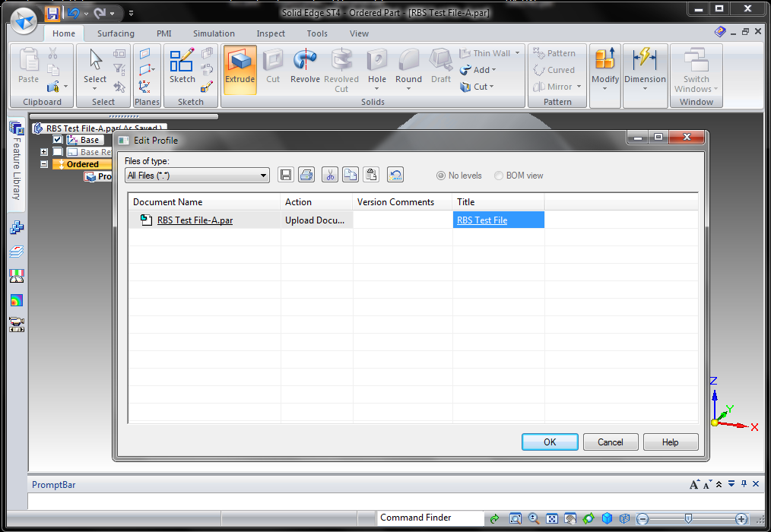Click the Pan hand icon in status bar

[x=570, y=518]
